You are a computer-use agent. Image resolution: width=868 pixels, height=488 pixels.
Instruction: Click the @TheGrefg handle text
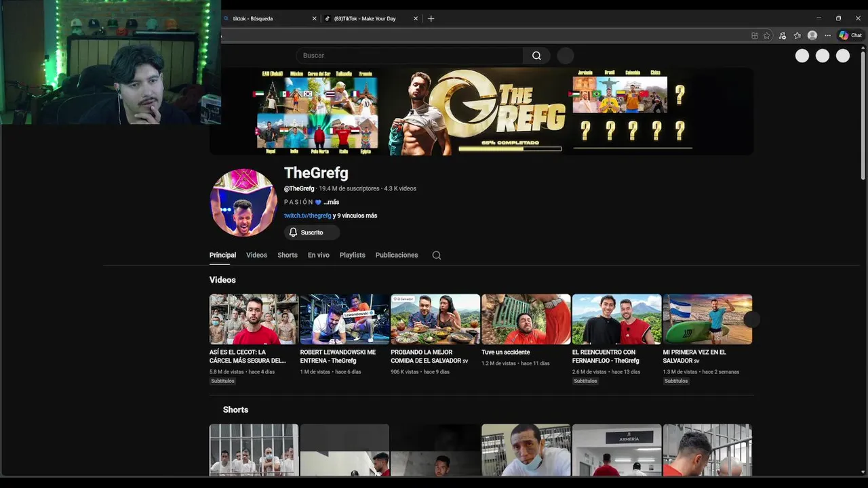pyautogui.click(x=299, y=188)
